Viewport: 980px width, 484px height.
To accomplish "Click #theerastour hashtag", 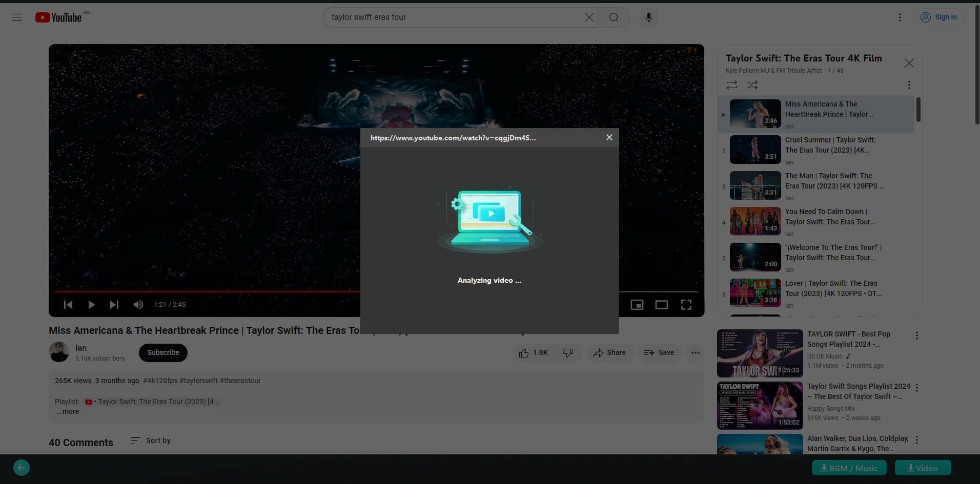I will tap(240, 381).
